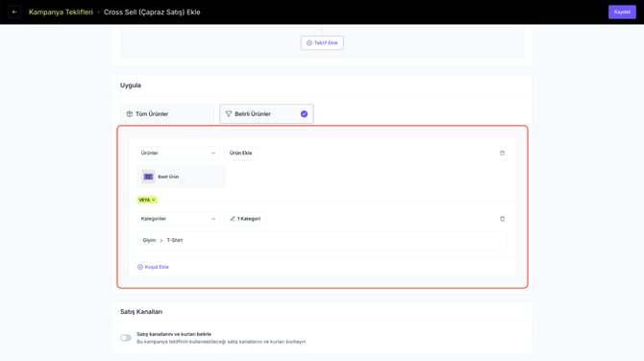Add a condition with Koşul Ekle
This screenshot has width=644, height=361.
pos(153,267)
